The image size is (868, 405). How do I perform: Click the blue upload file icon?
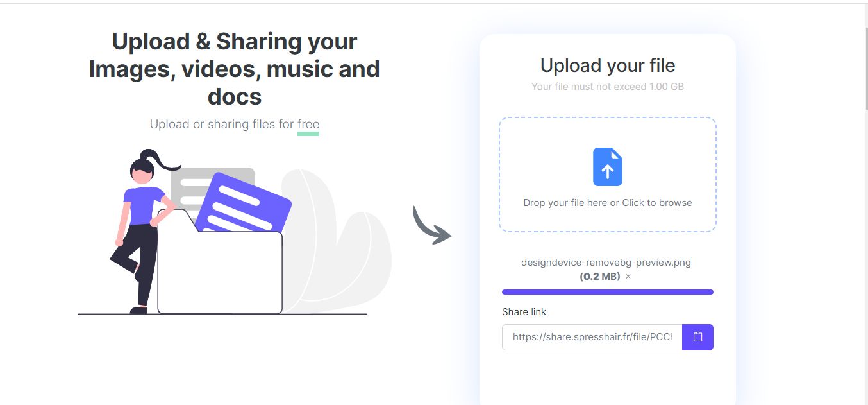608,167
